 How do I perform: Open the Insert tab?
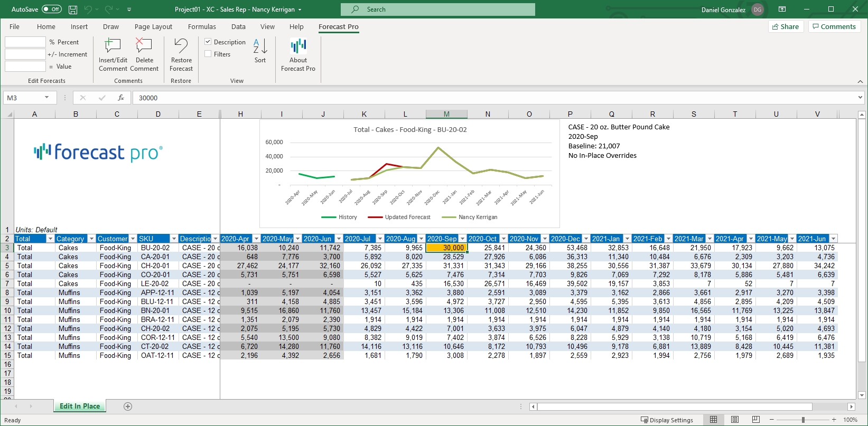click(79, 26)
